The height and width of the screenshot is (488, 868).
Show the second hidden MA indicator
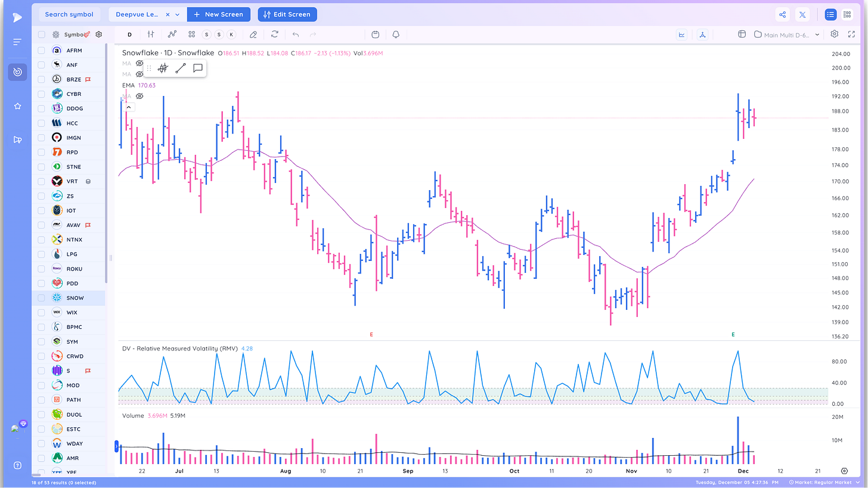(139, 74)
